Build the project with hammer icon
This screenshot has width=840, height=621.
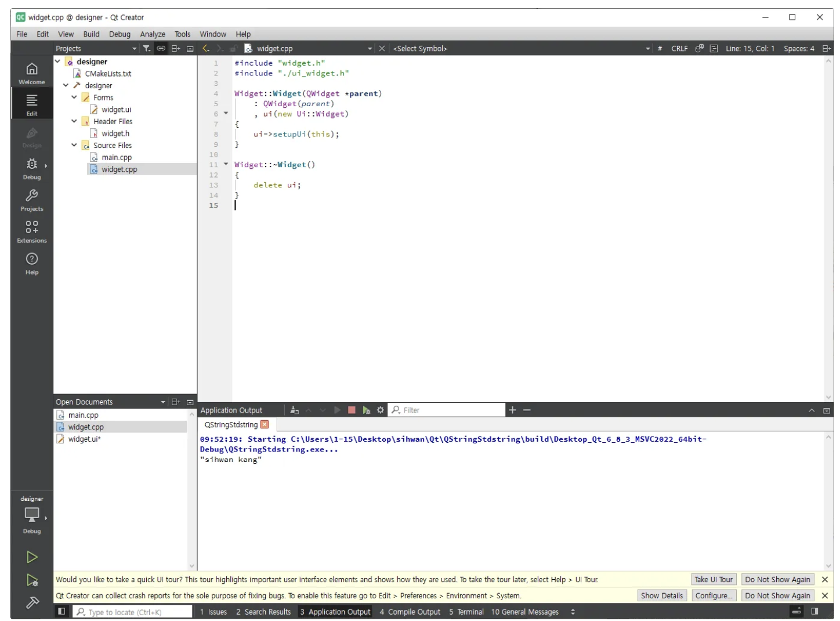click(x=32, y=603)
